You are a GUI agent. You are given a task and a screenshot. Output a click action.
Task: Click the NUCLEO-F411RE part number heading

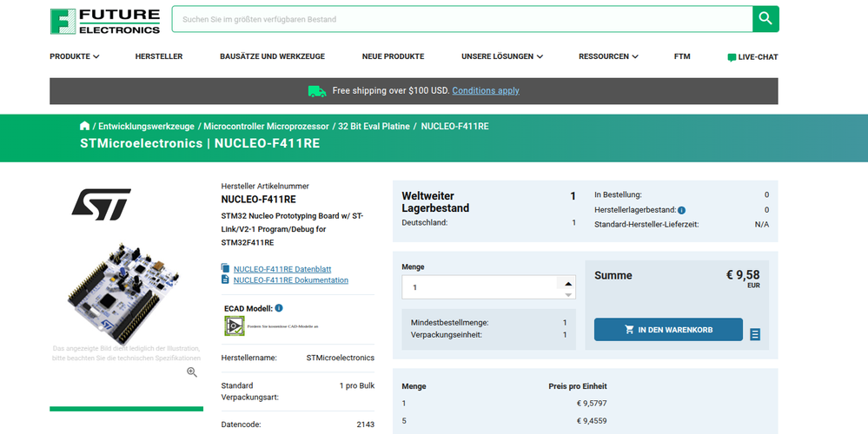[x=259, y=200]
